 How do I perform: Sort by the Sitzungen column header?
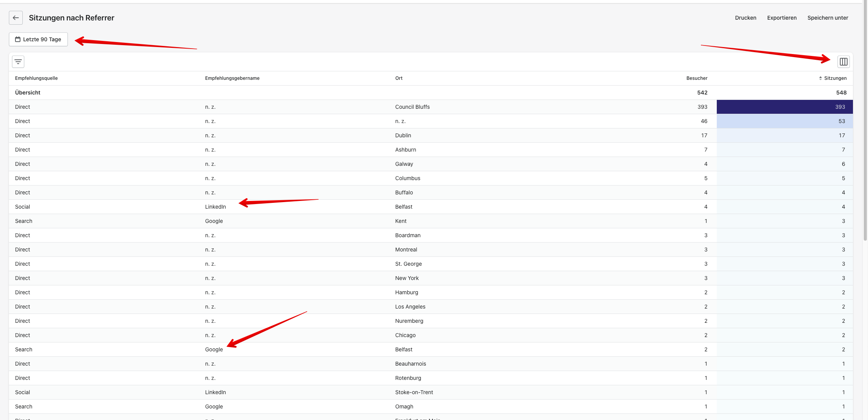click(835, 78)
